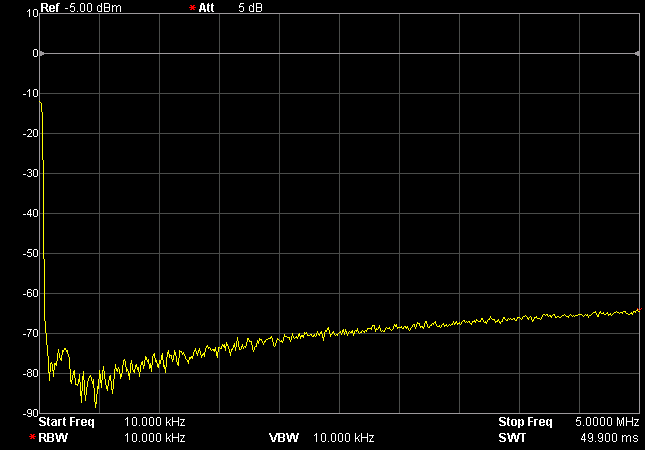Select the Ref -5.00 dBm reference level readout

click(x=81, y=7)
